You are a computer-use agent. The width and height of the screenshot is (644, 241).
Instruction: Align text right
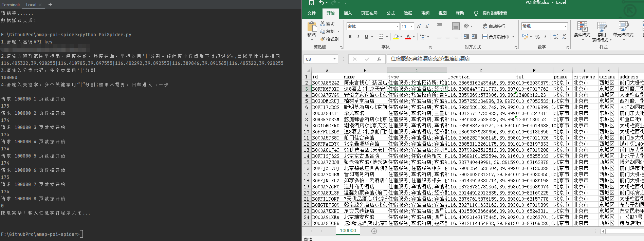(x=456, y=37)
